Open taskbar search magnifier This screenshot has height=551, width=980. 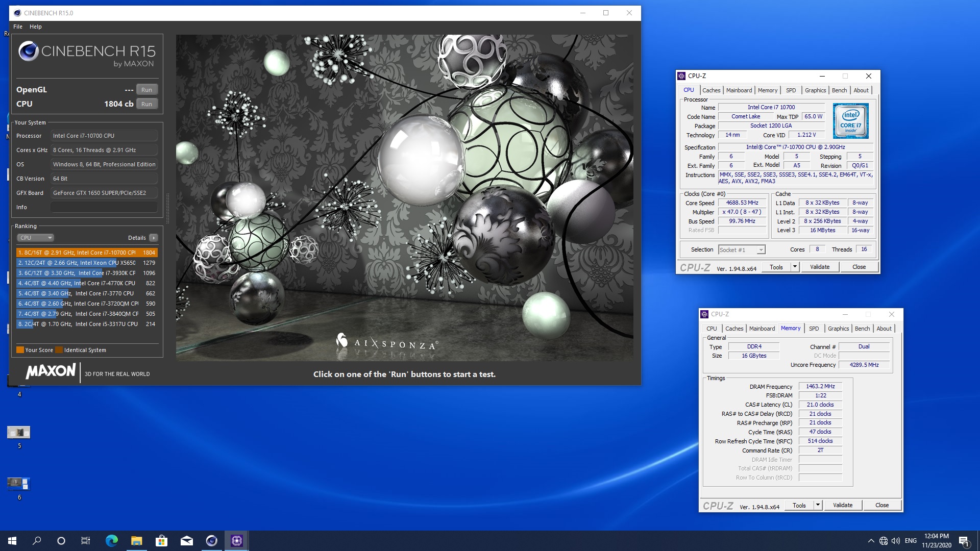(x=37, y=541)
